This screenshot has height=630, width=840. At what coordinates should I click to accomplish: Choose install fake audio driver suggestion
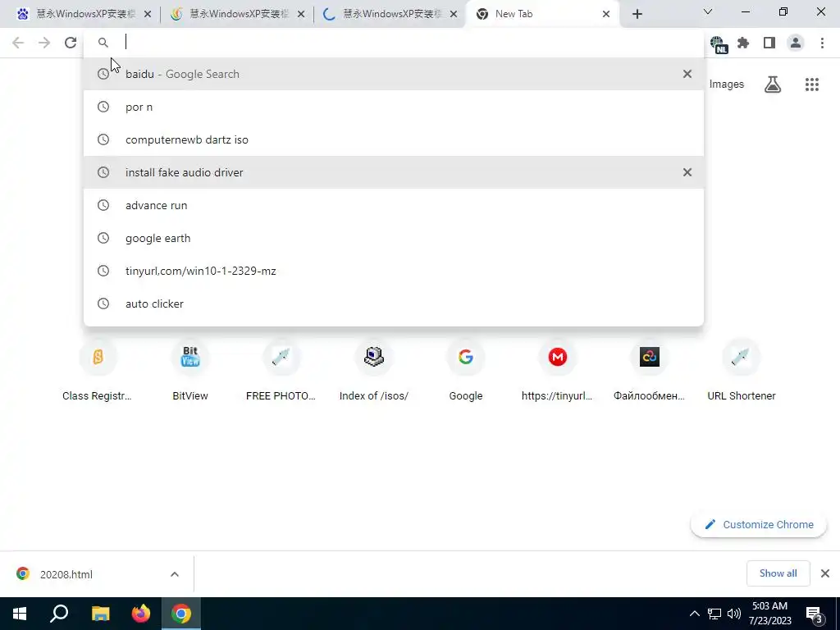pyautogui.click(x=394, y=172)
